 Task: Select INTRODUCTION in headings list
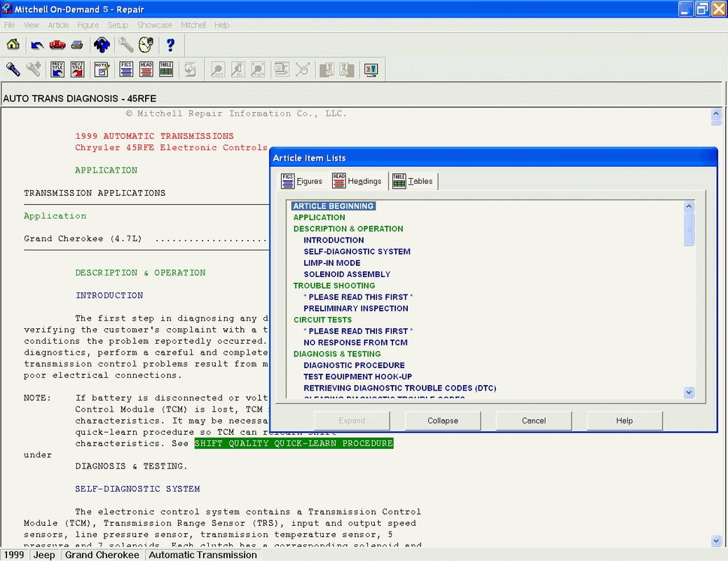[x=334, y=241]
